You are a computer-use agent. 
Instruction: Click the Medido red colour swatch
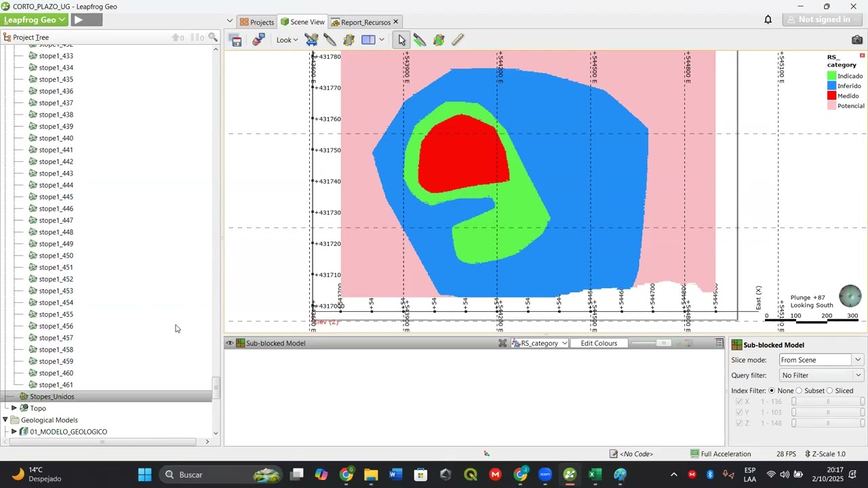pyautogui.click(x=831, y=96)
